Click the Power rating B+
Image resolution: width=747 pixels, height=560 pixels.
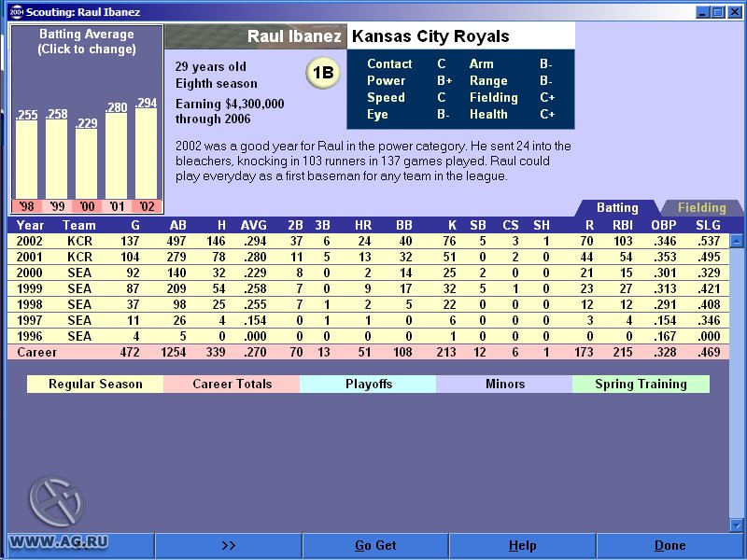(x=444, y=80)
